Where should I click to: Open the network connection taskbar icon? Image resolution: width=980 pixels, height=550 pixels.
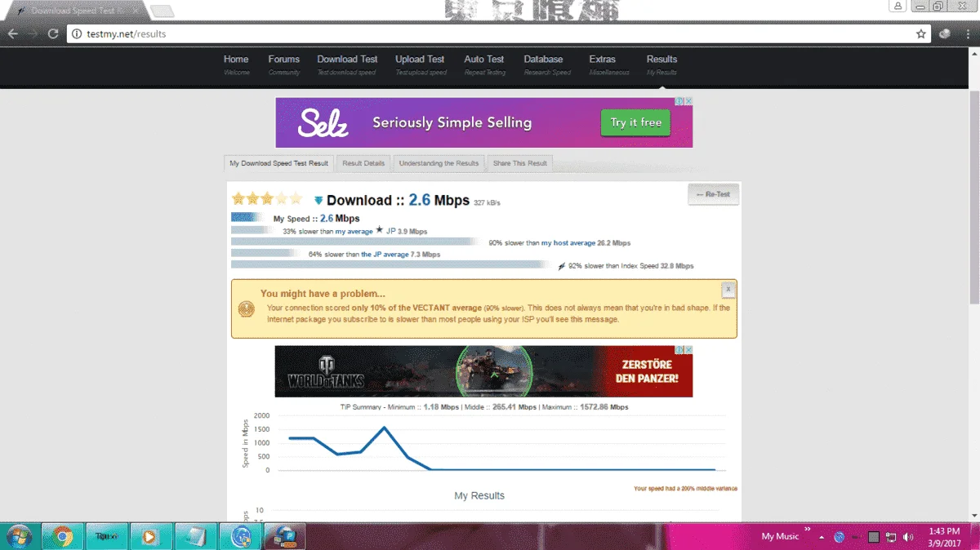[284, 536]
